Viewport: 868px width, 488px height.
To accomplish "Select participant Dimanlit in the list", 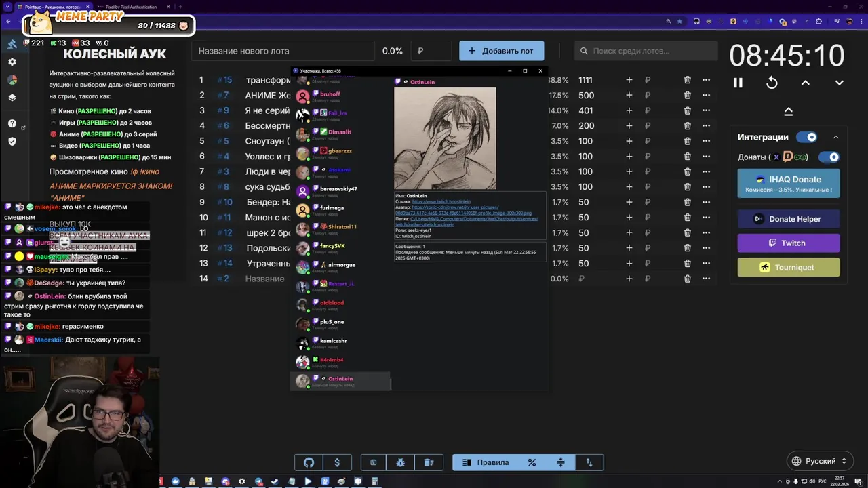I will pyautogui.click(x=341, y=134).
